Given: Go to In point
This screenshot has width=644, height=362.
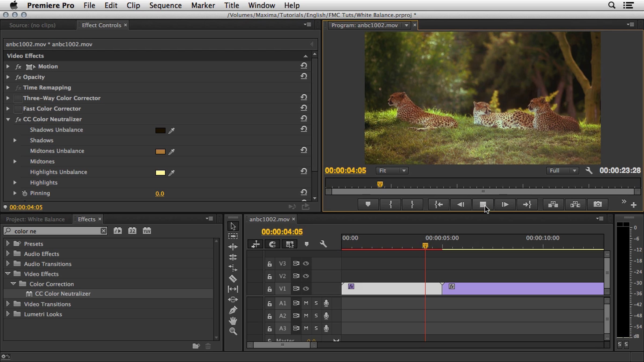Looking at the screenshot, I should [439, 204].
